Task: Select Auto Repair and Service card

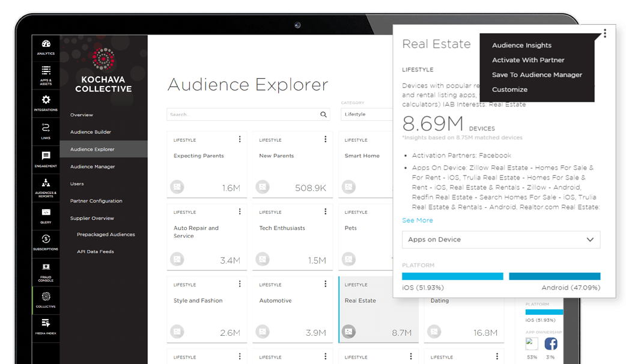Action: click(207, 237)
